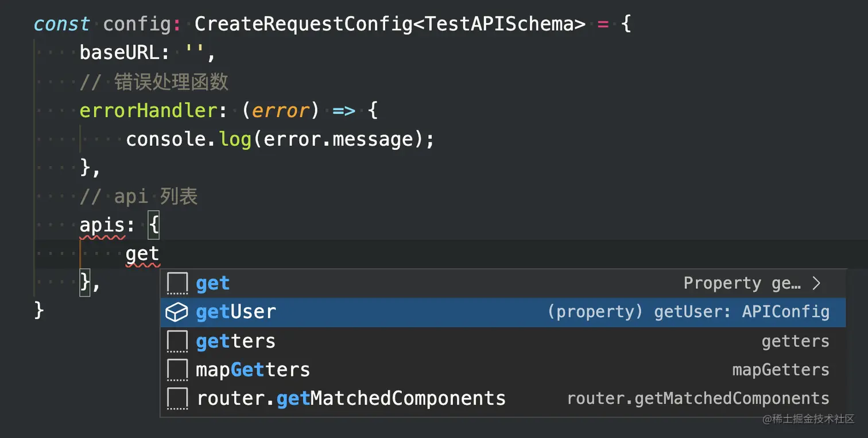
Task: Select the getUser autocomplete suggestion
Action: pos(236,312)
